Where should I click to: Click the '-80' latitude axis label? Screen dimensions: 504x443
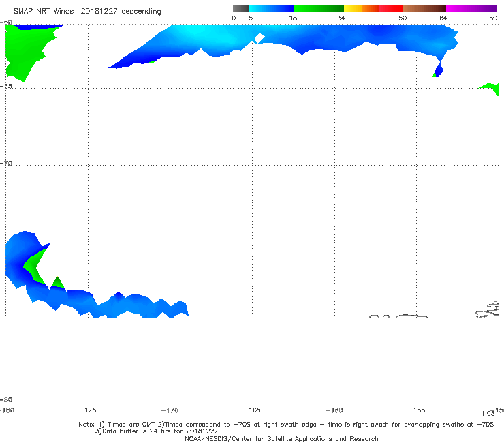[6, 399]
